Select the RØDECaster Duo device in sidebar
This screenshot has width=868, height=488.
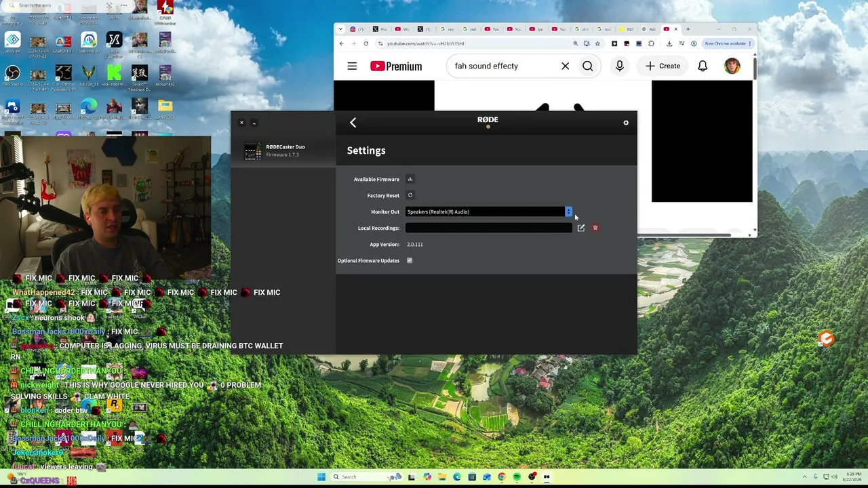283,150
